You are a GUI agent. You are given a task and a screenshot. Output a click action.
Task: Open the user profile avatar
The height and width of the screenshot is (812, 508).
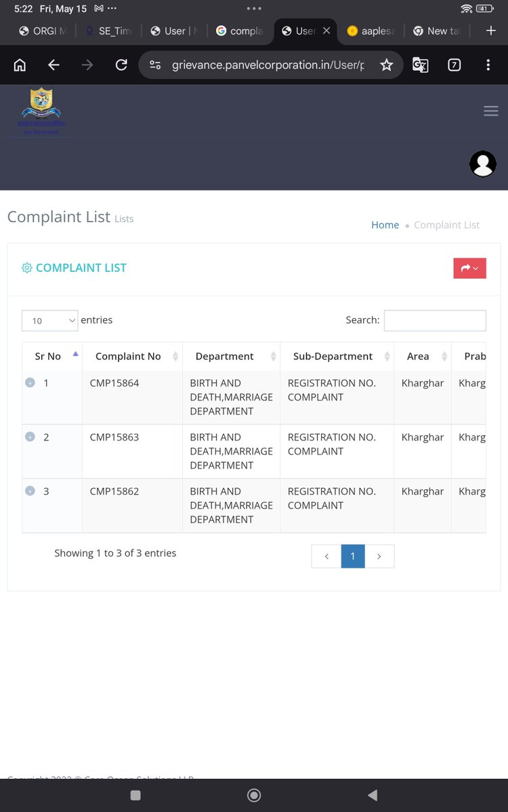click(483, 164)
